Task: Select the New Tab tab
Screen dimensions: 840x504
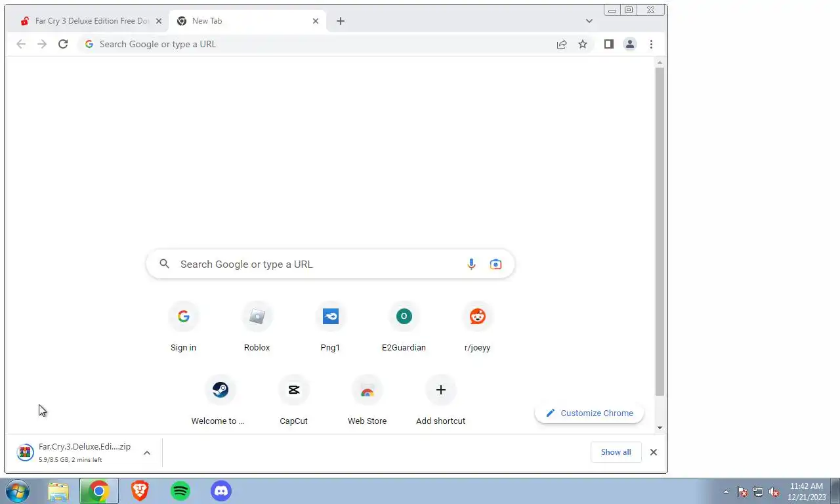Action: tap(246, 21)
